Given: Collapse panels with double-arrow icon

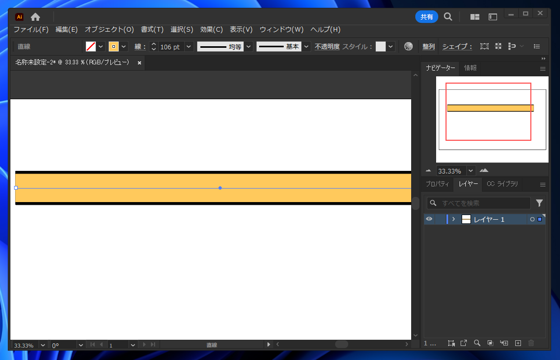Looking at the screenshot, I should (x=543, y=59).
